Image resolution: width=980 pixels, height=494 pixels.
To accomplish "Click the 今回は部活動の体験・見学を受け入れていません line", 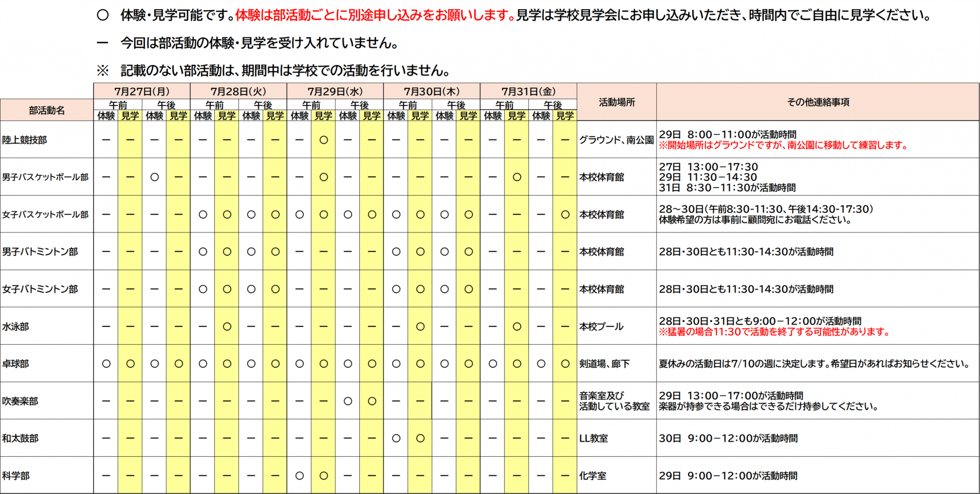I will pos(260,43).
